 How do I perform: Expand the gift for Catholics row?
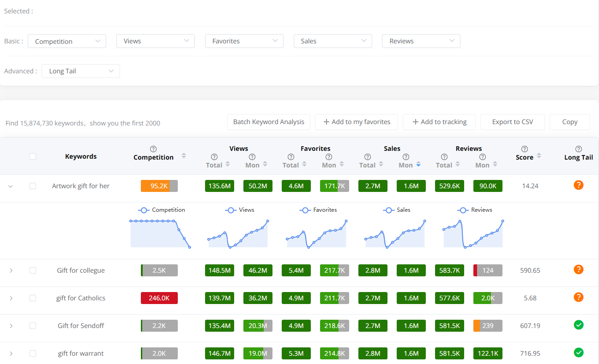(x=11, y=298)
